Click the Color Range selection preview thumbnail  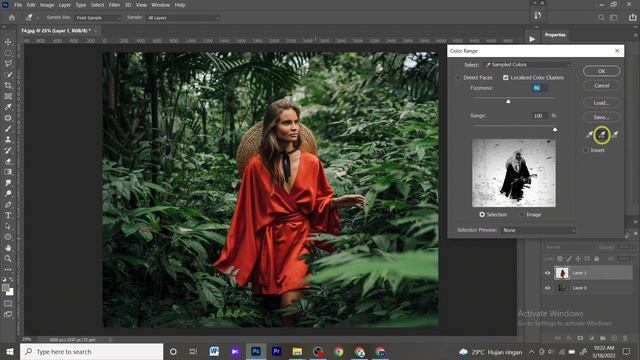tap(514, 173)
